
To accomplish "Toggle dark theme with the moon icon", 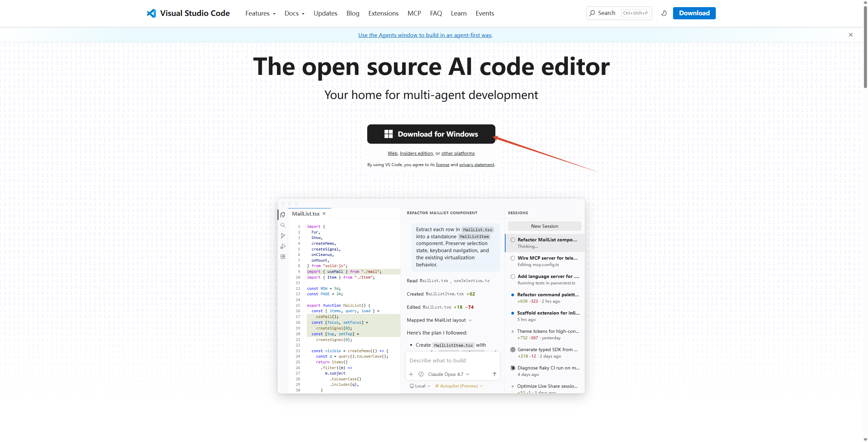I will coord(664,13).
